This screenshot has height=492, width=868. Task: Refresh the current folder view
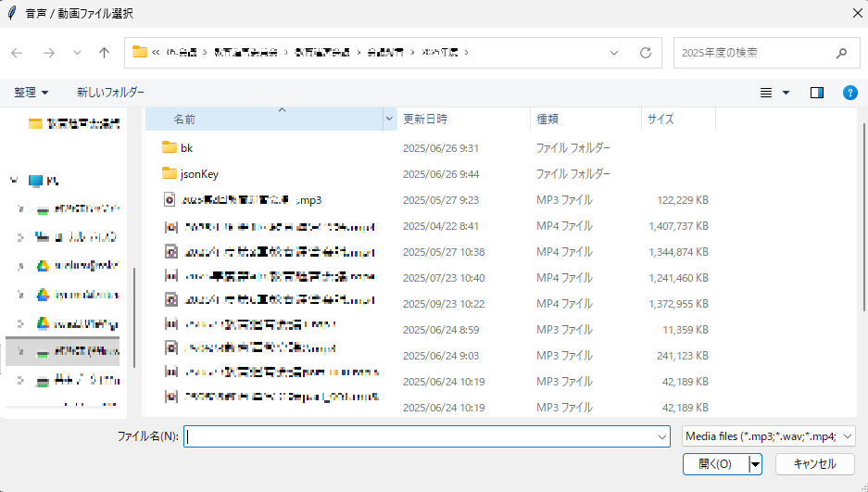pos(646,53)
